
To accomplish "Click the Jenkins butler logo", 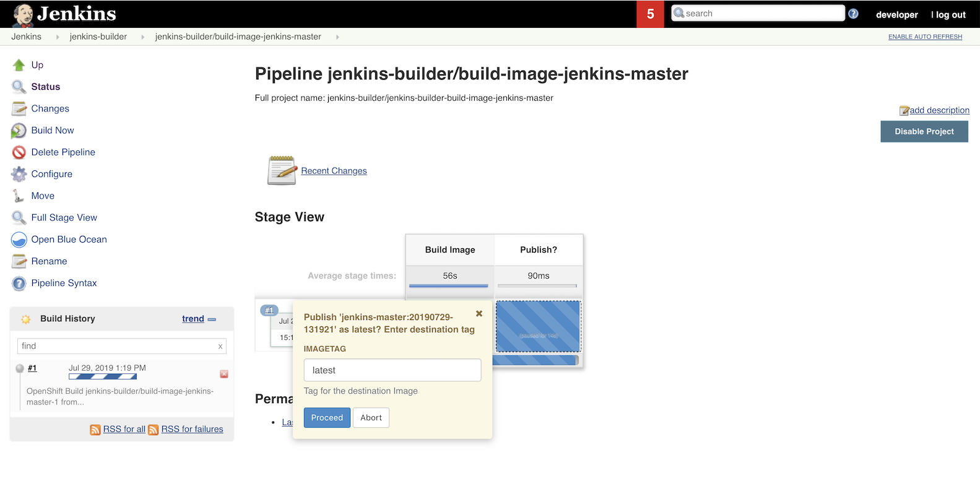I will click(x=24, y=15).
